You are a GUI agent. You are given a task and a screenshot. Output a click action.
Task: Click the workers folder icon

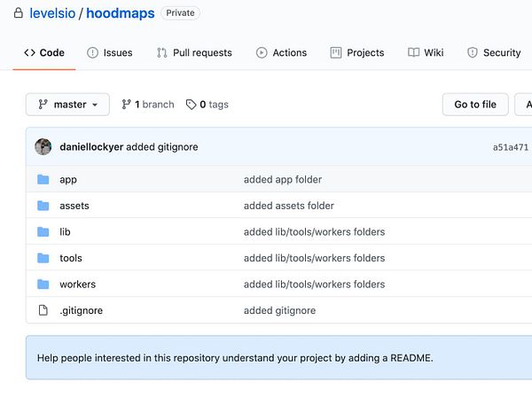(x=43, y=285)
